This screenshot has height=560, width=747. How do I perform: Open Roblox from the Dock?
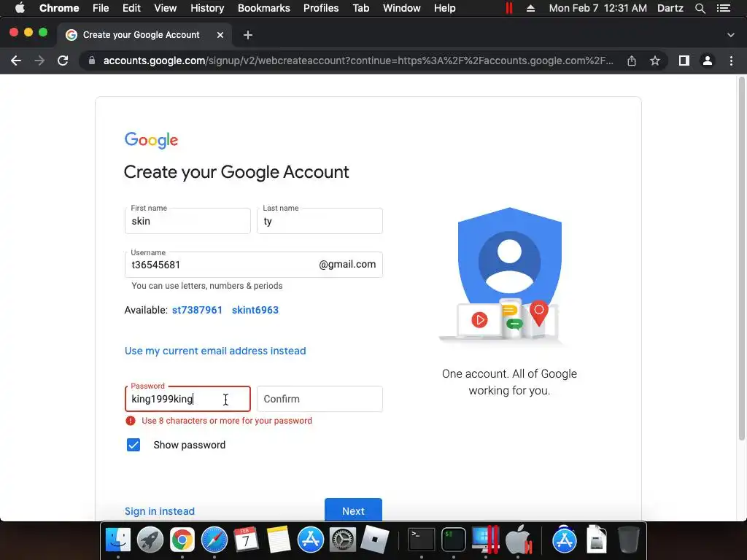coord(374,540)
